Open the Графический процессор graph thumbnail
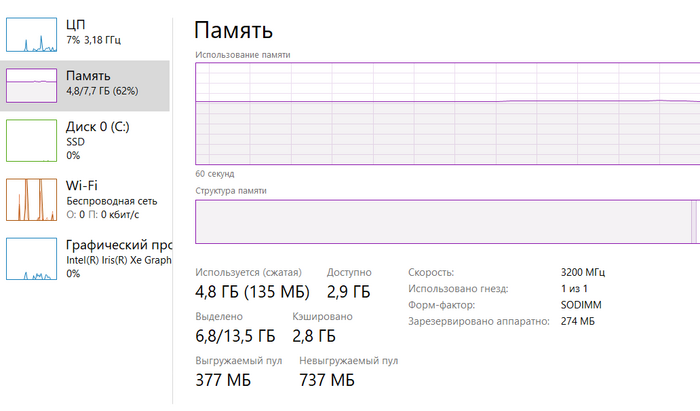The height and width of the screenshot is (411, 700). (x=32, y=259)
